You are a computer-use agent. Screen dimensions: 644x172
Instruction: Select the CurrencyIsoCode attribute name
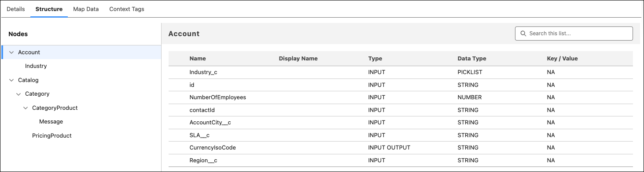tap(213, 148)
